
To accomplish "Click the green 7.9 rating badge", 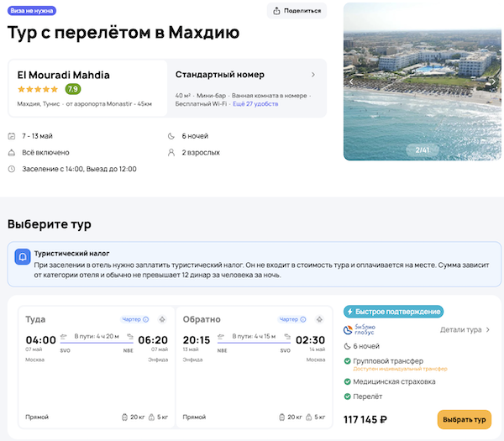I will (x=73, y=89).
